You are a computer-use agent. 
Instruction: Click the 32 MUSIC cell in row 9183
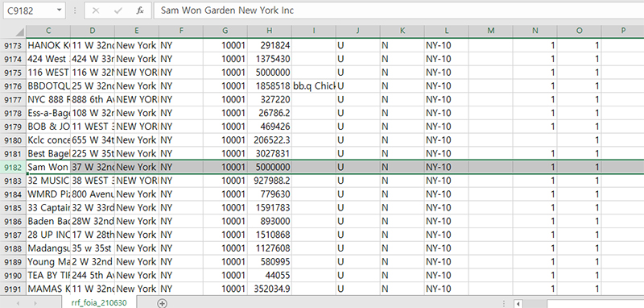coord(48,181)
